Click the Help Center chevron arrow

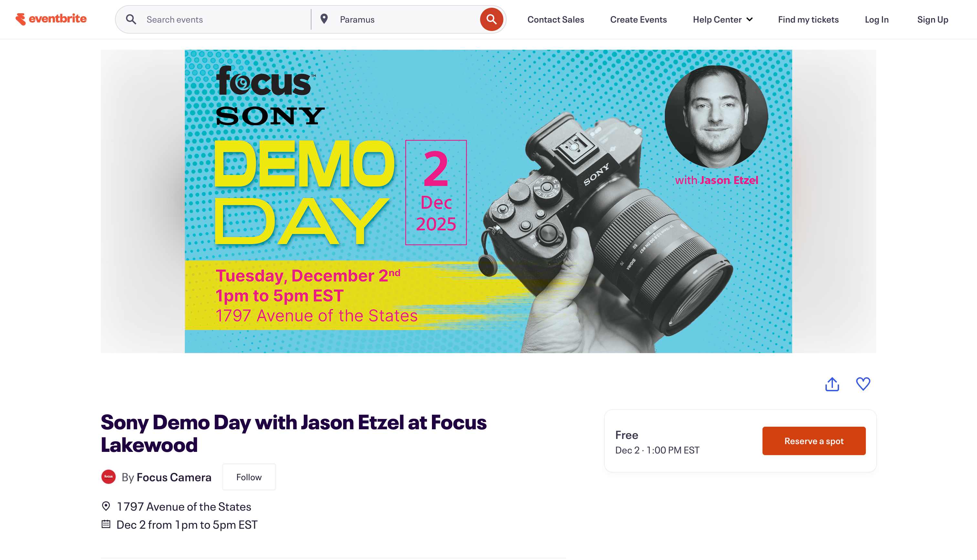coord(750,20)
